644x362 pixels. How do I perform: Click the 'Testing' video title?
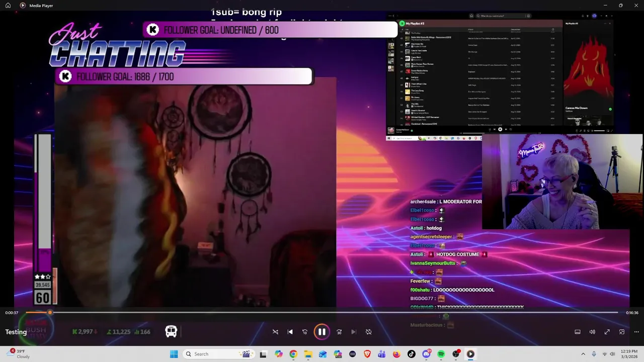[x=16, y=332]
